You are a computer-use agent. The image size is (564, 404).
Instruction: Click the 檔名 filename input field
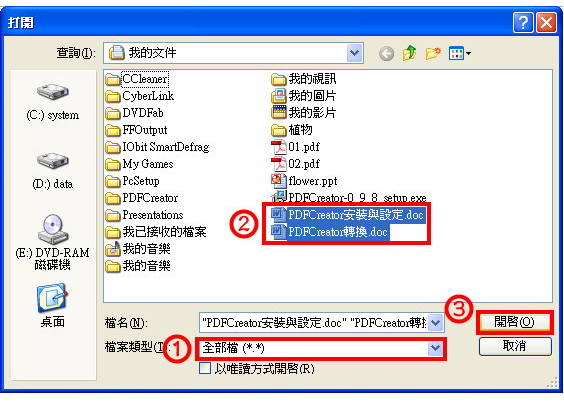click(x=314, y=322)
